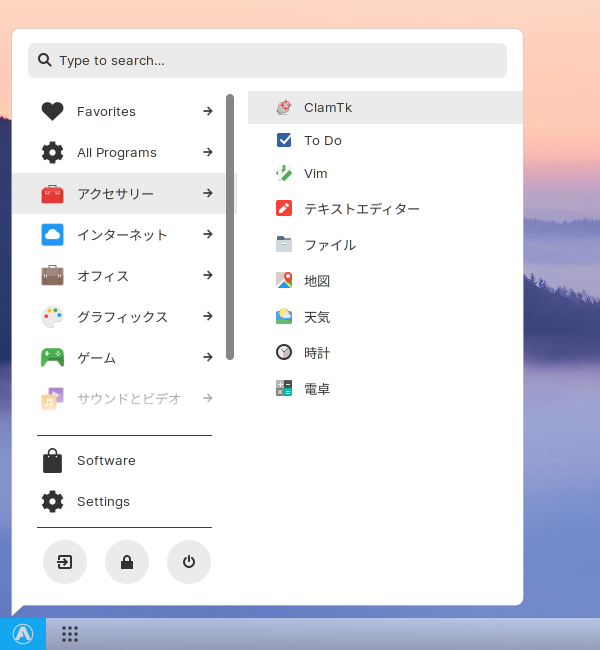Click the Arc Menu launcher in taskbar
This screenshot has height=650, width=600.
point(23,634)
